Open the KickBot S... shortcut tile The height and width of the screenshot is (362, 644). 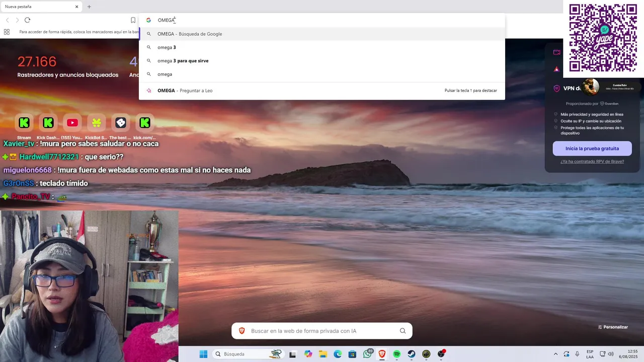pos(97,123)
